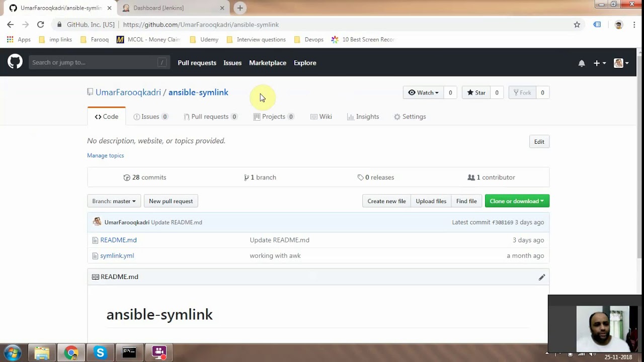Open the Chrome profile avatar

tap(619, 25)
